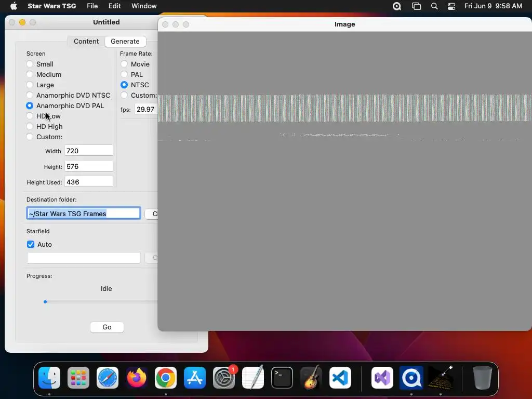Viewport: 532px width, 399px height.
Task: Select the Custom screen size radio
Action: (30, 137)
